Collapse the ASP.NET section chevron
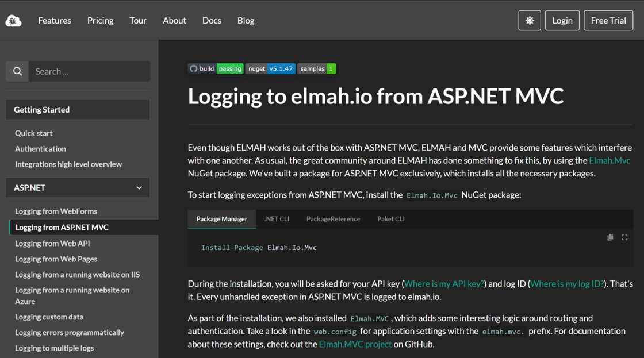The height and width of the screenshot is (358, 644). click(x=139, y=188)
